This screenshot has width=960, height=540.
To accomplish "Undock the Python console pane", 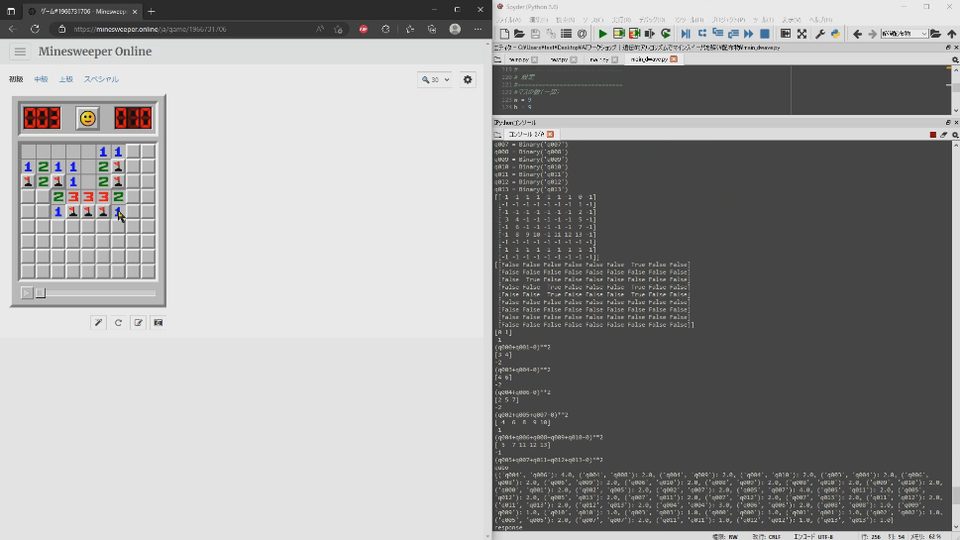I will pyautogui.click(x=948, y=122).
